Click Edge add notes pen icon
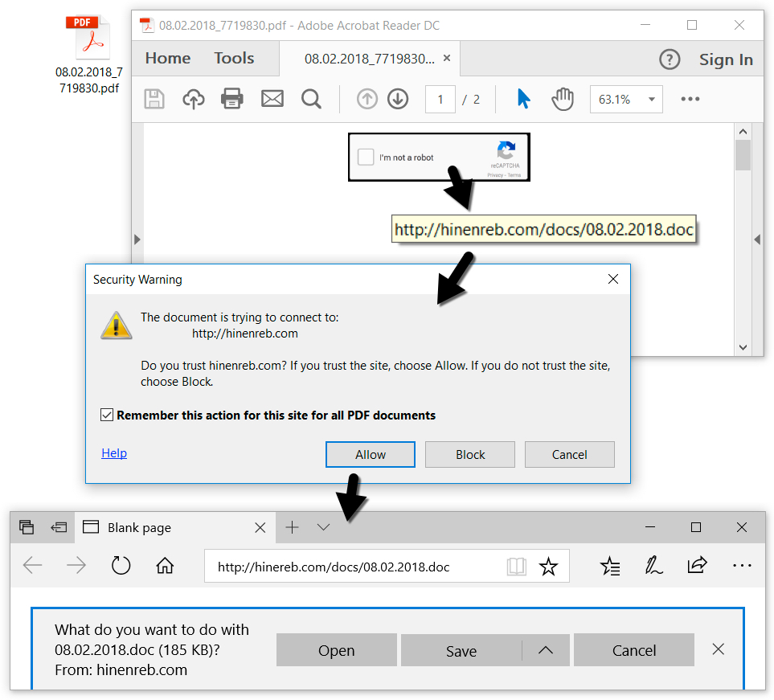 (x=653, y=566)
